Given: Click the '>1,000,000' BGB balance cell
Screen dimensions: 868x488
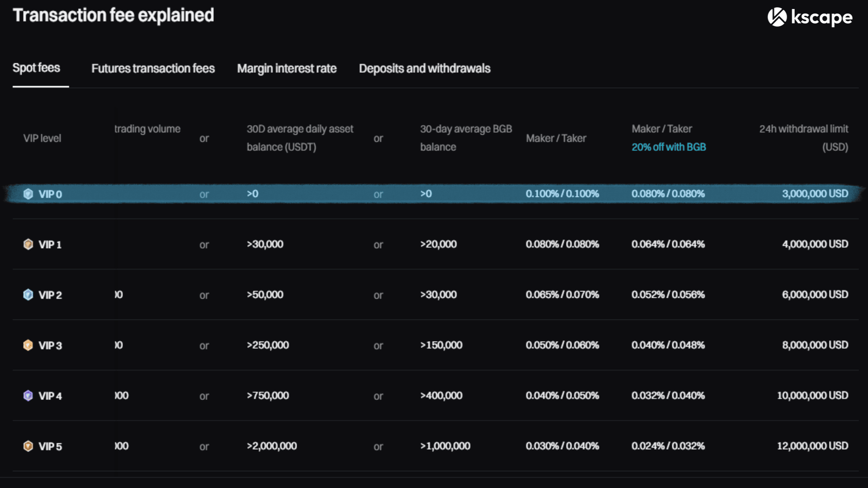Looking at the screenshot, I should coord(445,446).
